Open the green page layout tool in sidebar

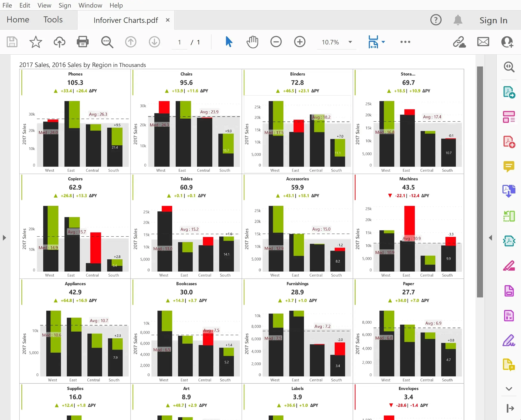pyautogui.click(x=509, y=216)
